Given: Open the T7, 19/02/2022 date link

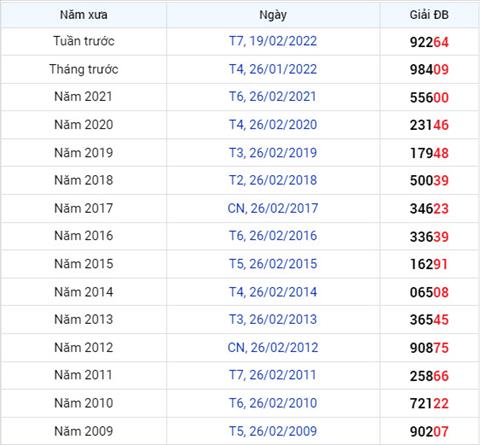Looking at the screenshot, I should click(273, 41).
